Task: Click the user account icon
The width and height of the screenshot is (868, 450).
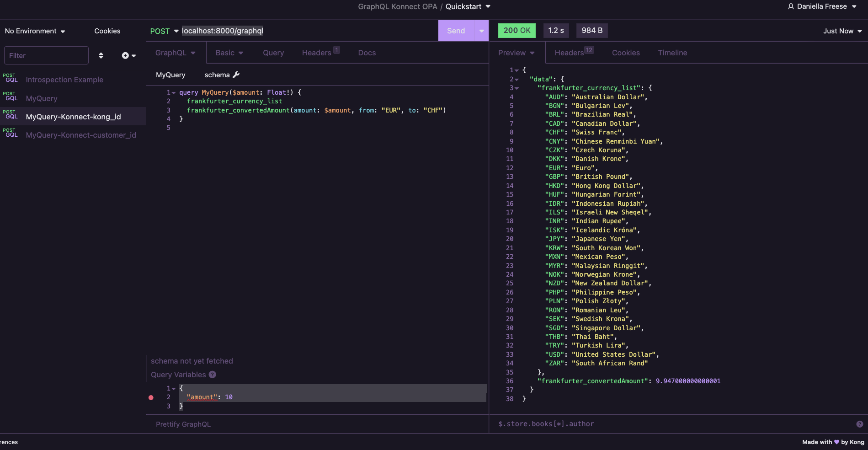Action: [791, 6]
